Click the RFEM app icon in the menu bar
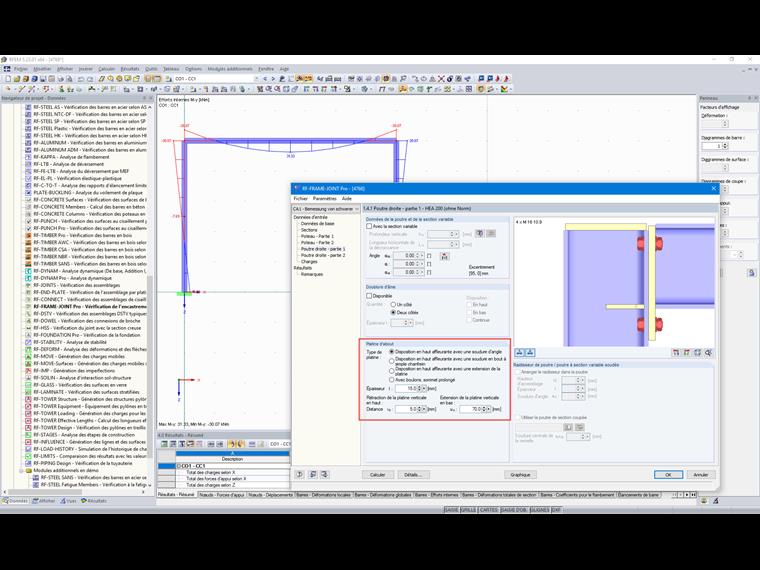760x570 pixels. pos(7,69)
